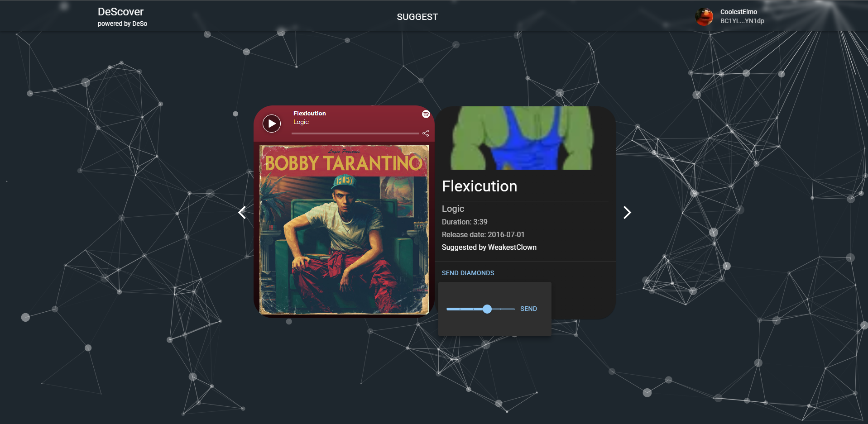868x424 pixels.
Task: Click the large Flexicution heading
Action: (x=480, y=186)
